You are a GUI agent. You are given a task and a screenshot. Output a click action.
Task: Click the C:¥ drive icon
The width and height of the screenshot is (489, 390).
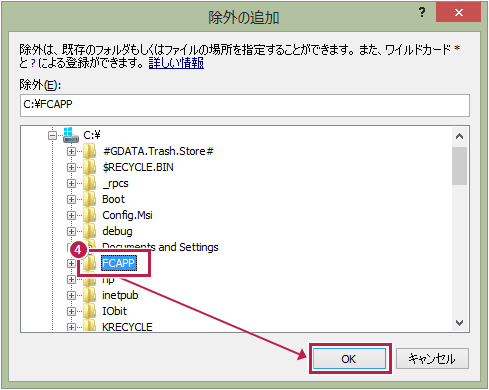coord(70,135)
